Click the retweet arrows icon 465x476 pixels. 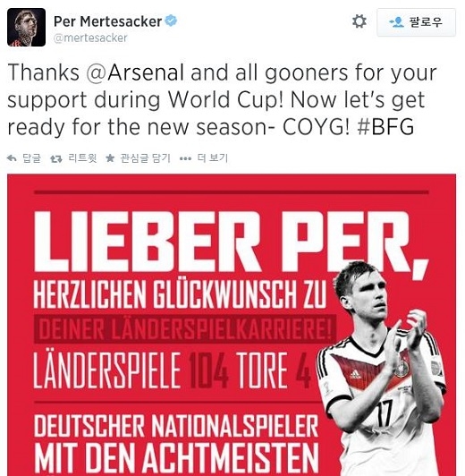[x=56, y=158]
